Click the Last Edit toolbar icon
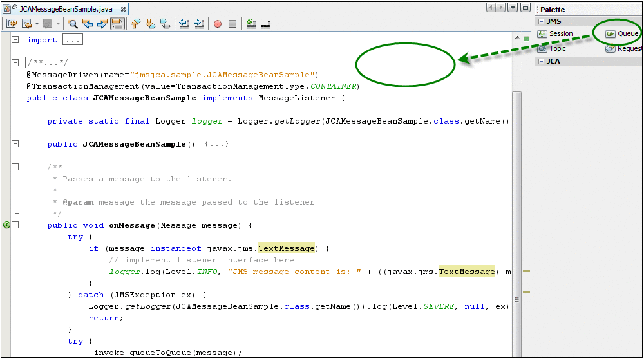This screenshot has height=359, width=644. coord(12,24)
